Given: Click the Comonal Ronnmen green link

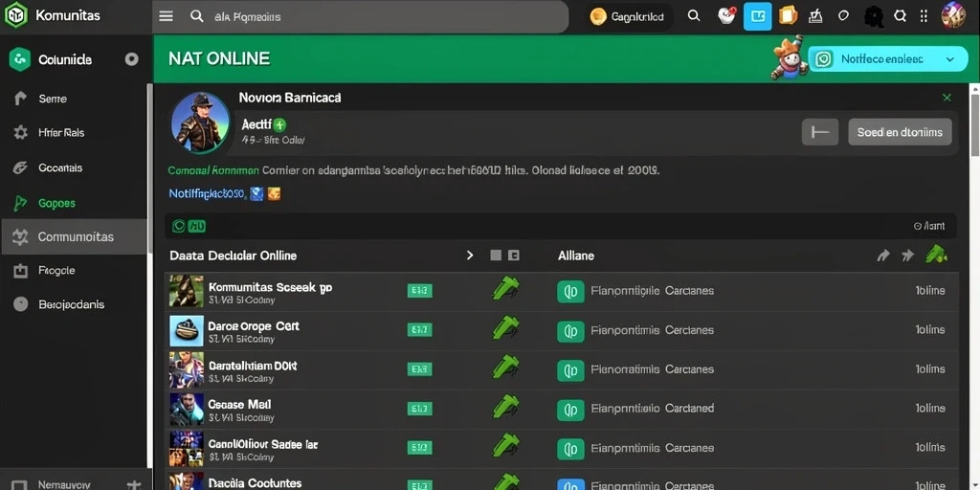Looking at the screenshot, I should (x=213, y=170).
